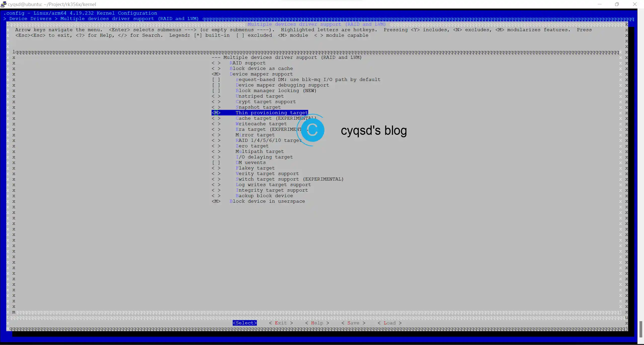Select Log writes target support option
644x345 pixels.
(x=261, y=185)
